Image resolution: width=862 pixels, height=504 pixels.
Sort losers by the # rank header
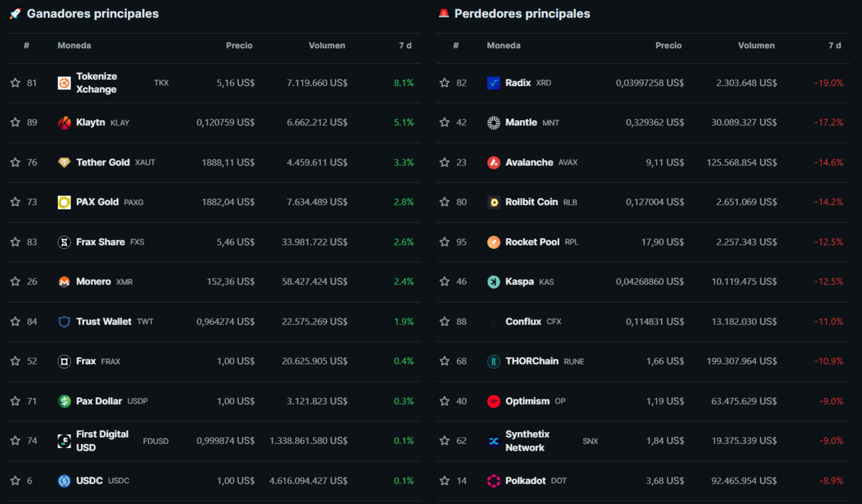[x=456, y=45]
